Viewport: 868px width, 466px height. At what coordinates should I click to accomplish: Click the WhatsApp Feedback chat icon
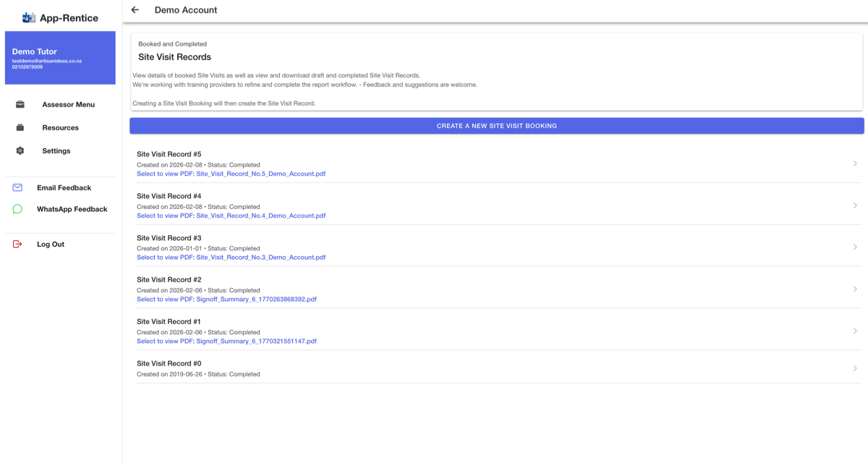(17, 209)
